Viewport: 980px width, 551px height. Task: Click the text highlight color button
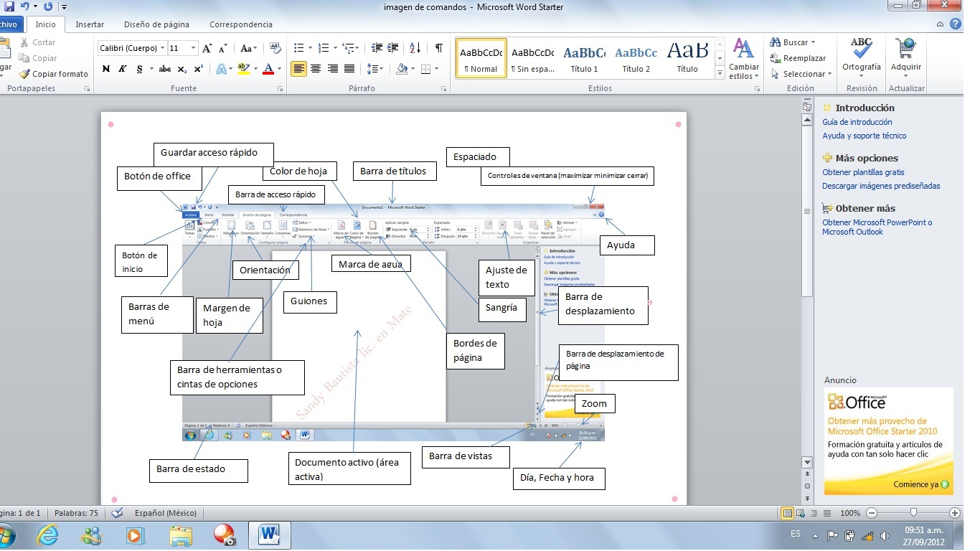(x=243, y=69)
